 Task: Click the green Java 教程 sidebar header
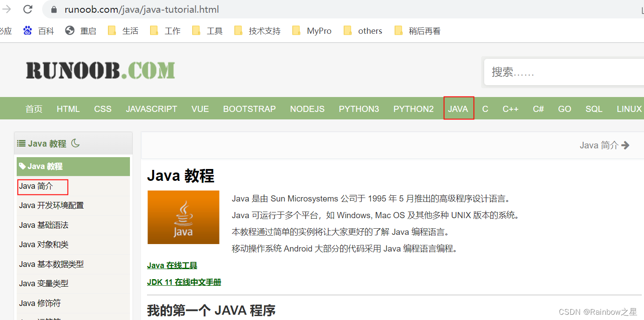[73, 166]
